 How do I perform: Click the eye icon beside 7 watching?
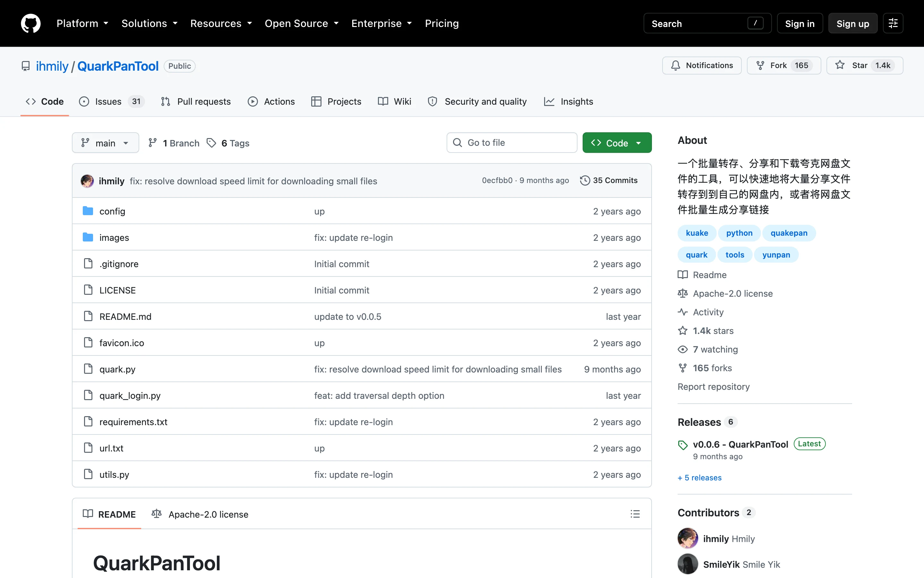[683, 349]
